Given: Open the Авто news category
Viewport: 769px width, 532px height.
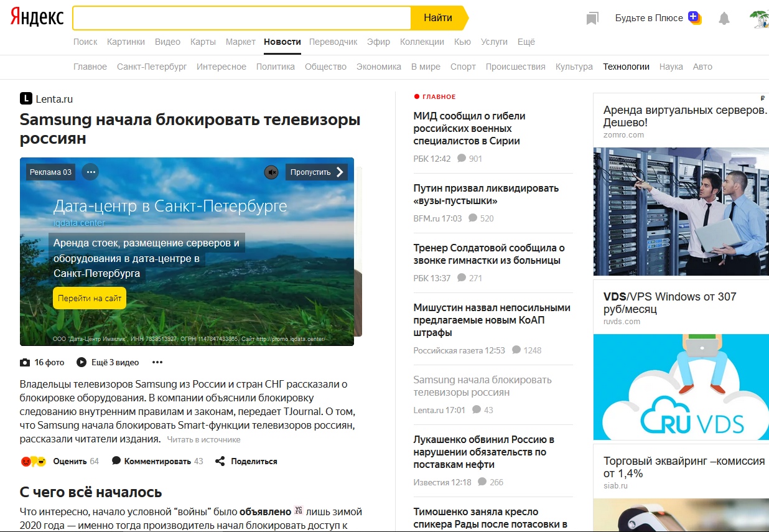Looking at the screenshot, I should click(x=702, y=67).
